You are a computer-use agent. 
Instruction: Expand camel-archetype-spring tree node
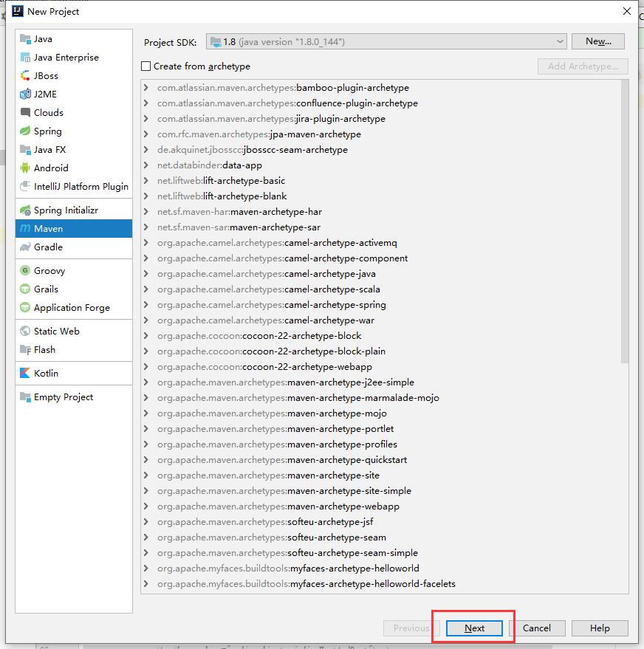tap(147, 305)
